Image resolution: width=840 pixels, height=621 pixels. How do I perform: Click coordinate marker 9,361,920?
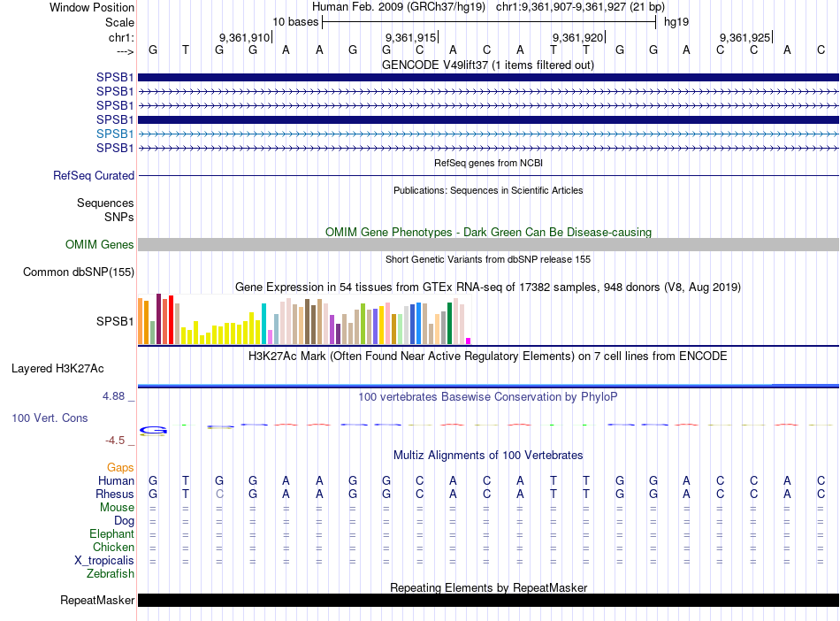tap(578, 37)
